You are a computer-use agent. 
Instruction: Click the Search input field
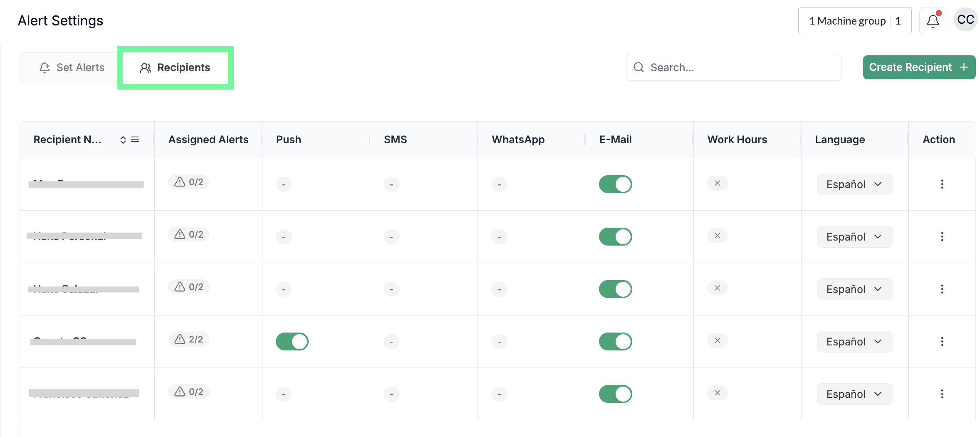point(734,67)
